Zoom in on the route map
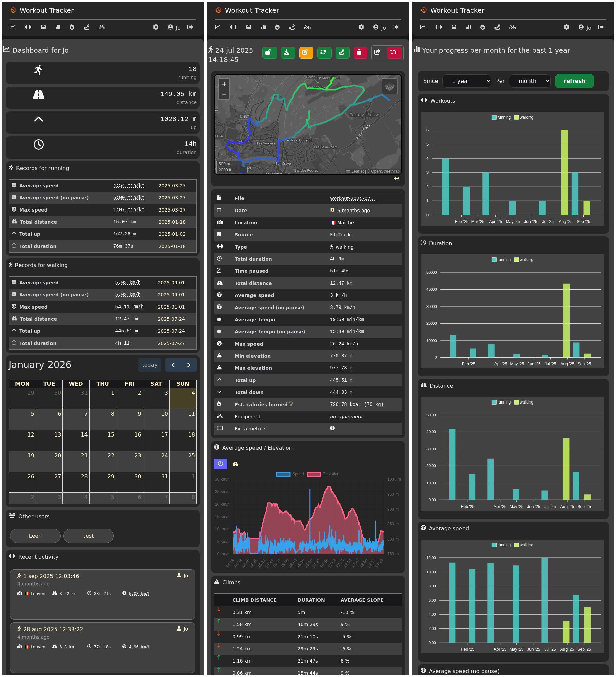This screenshot has height=677, width=616. [x=224, y=84]
